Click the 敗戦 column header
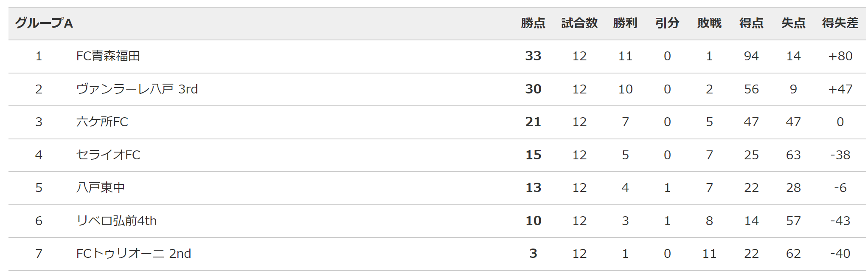The width and height of the screenshot is (868, 277). point(709,23)
